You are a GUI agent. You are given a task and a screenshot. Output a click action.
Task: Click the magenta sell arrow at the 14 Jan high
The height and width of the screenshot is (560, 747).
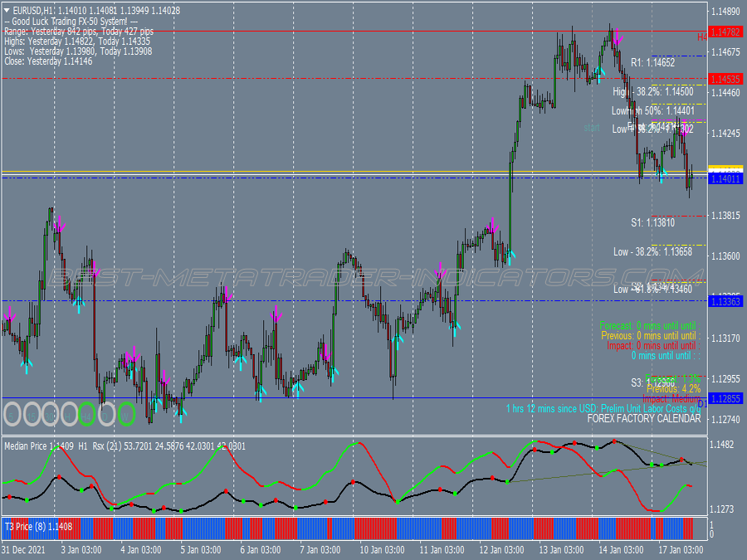pos(618,37)
